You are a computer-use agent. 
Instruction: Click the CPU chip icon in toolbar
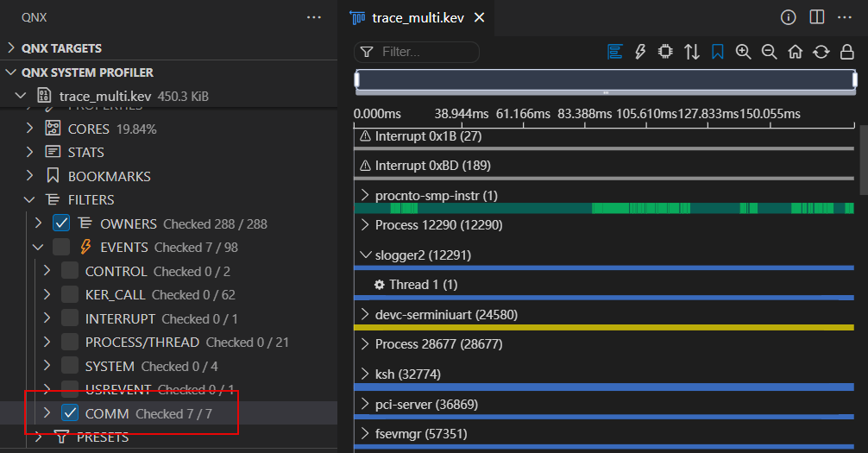(x=665, y=52)
